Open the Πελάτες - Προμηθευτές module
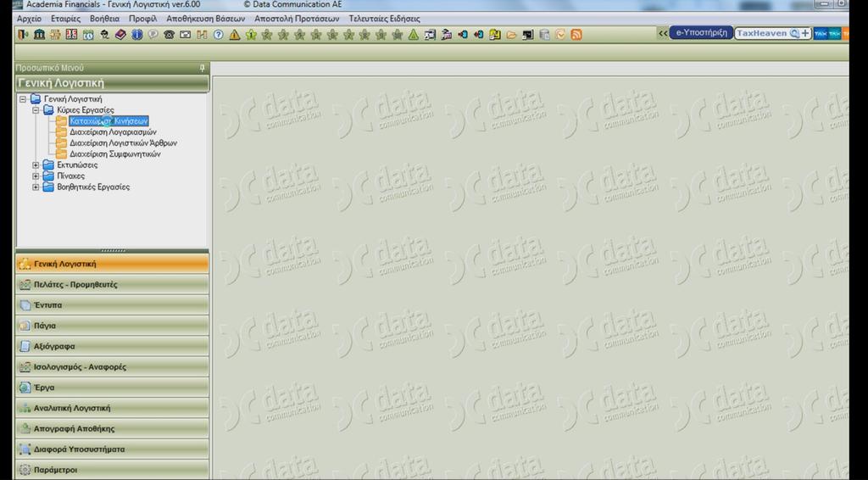Viewport: 868px width, 480px height. click(113, 285)
